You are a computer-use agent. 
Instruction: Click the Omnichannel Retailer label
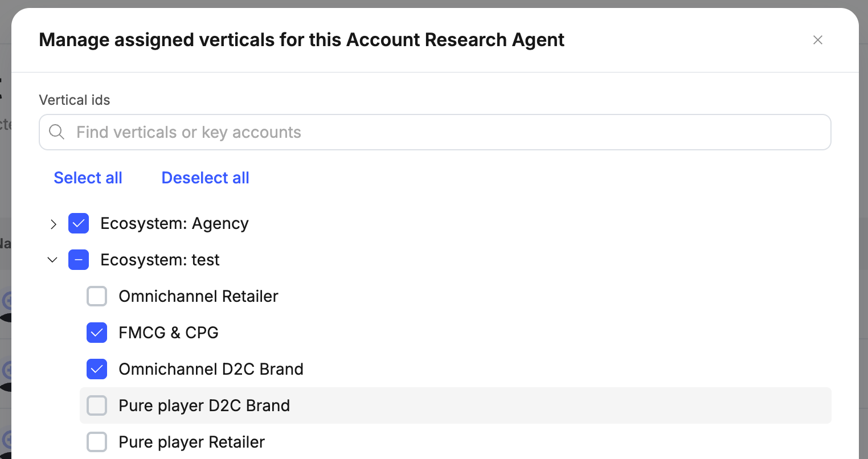(x=198, y=296)
